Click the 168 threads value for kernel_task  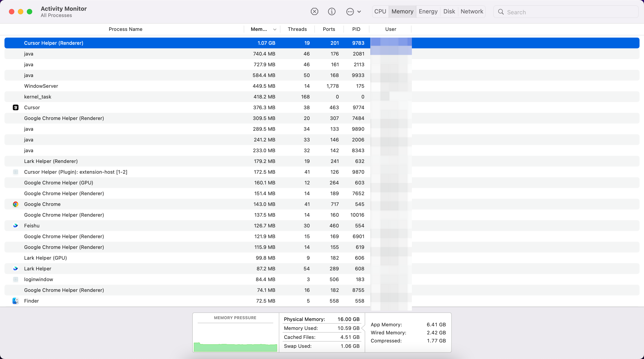click(x=305, y=97)
